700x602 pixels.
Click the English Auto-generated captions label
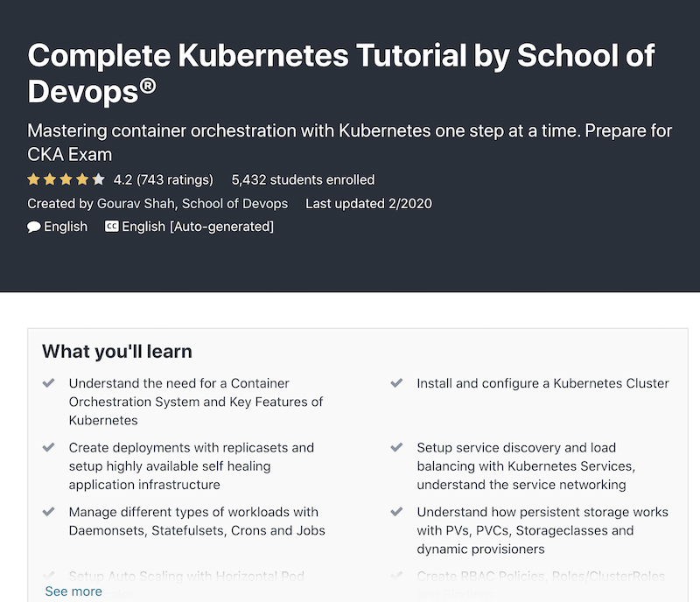click(198, 227)
